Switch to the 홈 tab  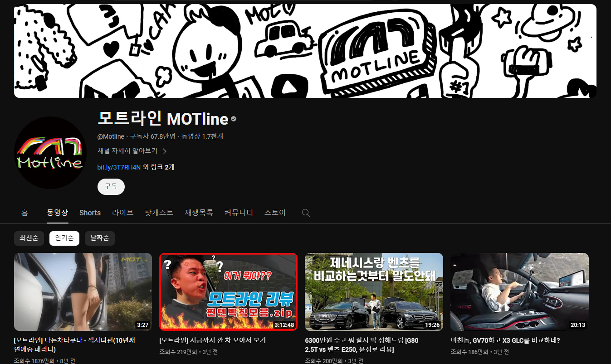coord(25,213)
